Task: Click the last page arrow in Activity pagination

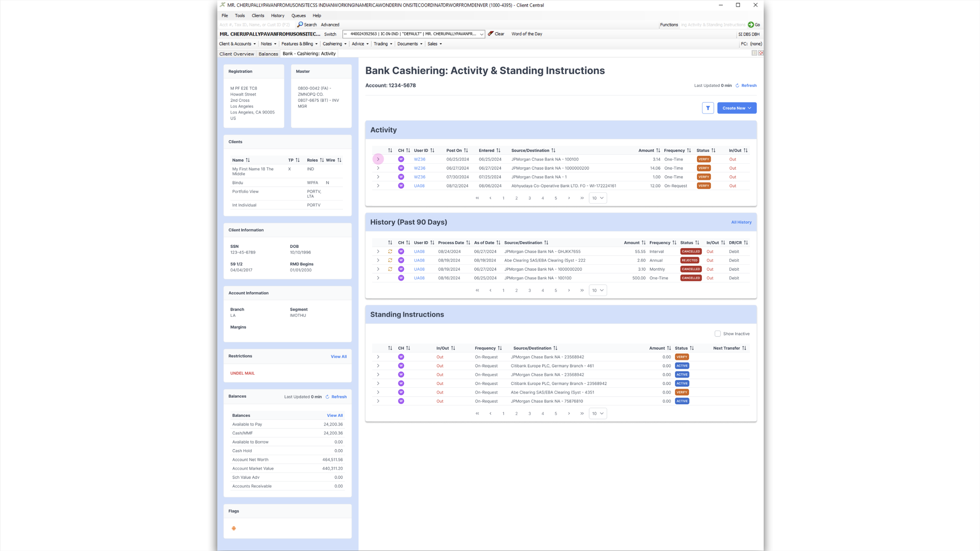Action: 582,198
